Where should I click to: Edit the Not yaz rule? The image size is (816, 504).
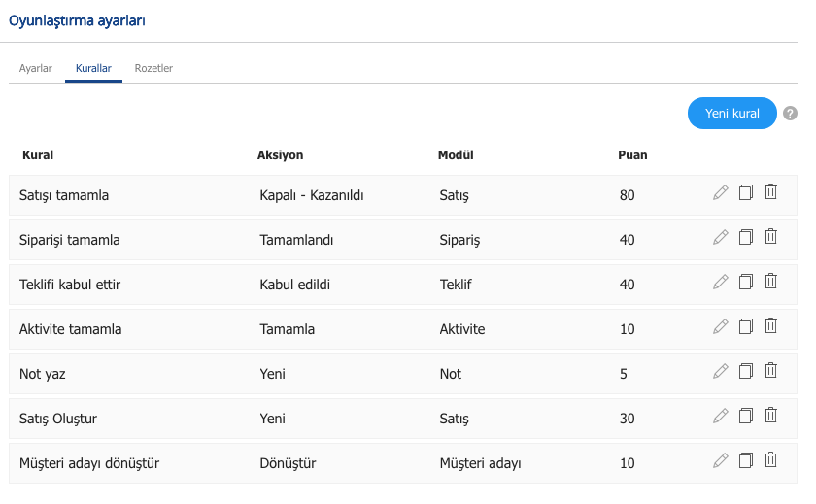[720, 371]
